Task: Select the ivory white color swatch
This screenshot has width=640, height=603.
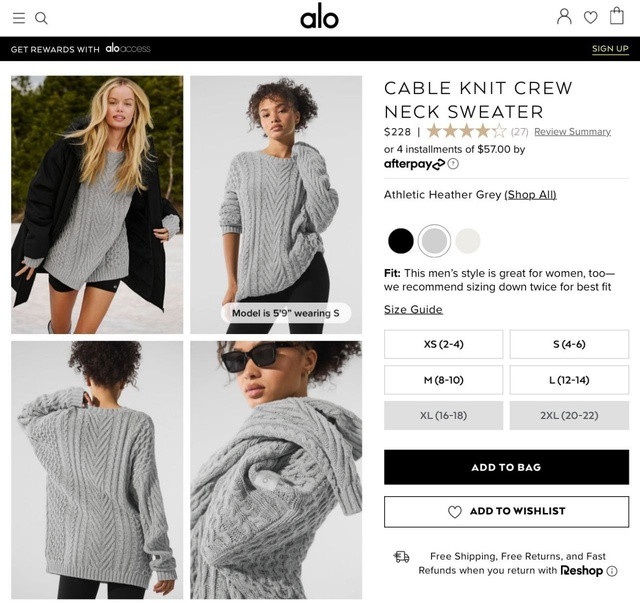Action: pos(468,241)
